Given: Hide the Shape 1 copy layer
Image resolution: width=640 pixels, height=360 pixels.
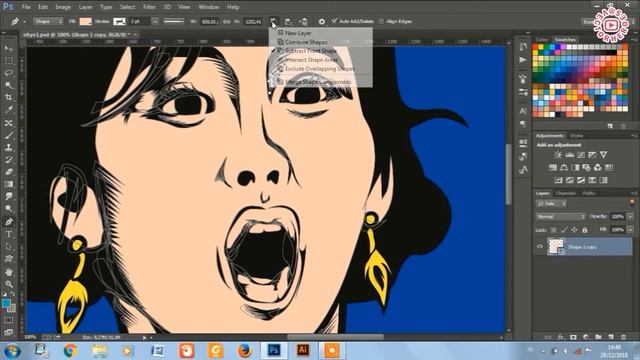Looking at the screenshot, I should (x=540, y=247).
